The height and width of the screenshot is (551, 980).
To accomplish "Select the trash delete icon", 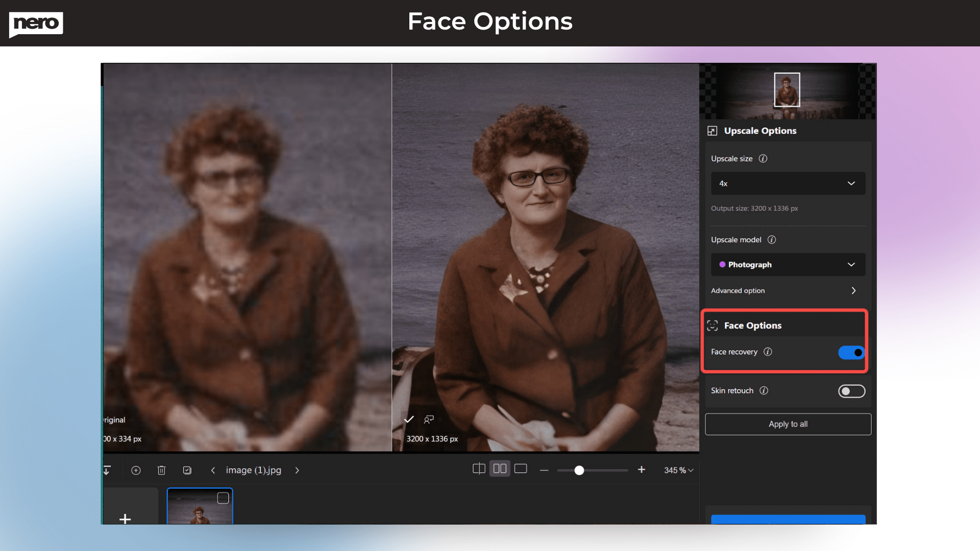I will coord(161,470).
